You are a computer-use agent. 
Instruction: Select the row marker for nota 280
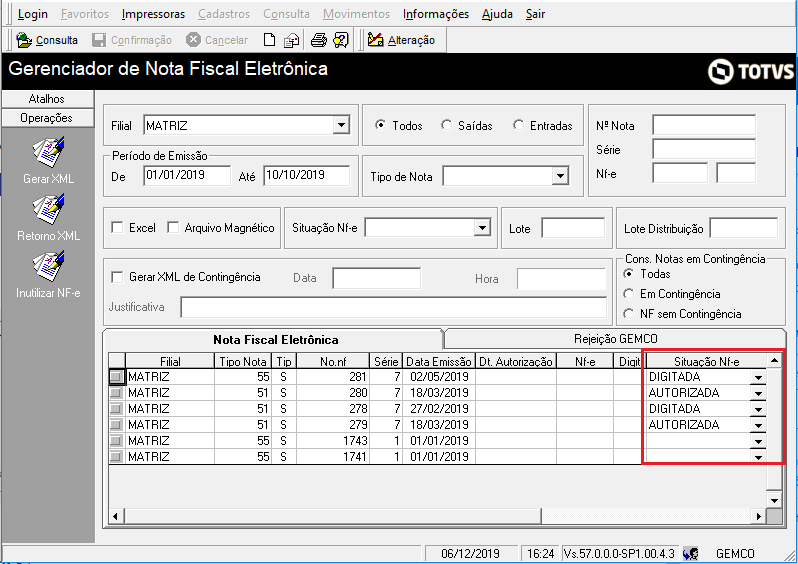[x=117, y=392]
